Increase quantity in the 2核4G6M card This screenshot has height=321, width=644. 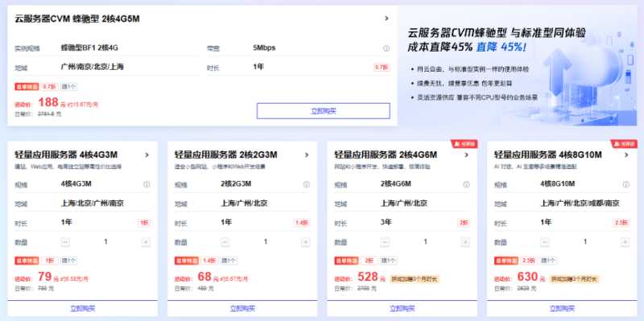[465, 242]
